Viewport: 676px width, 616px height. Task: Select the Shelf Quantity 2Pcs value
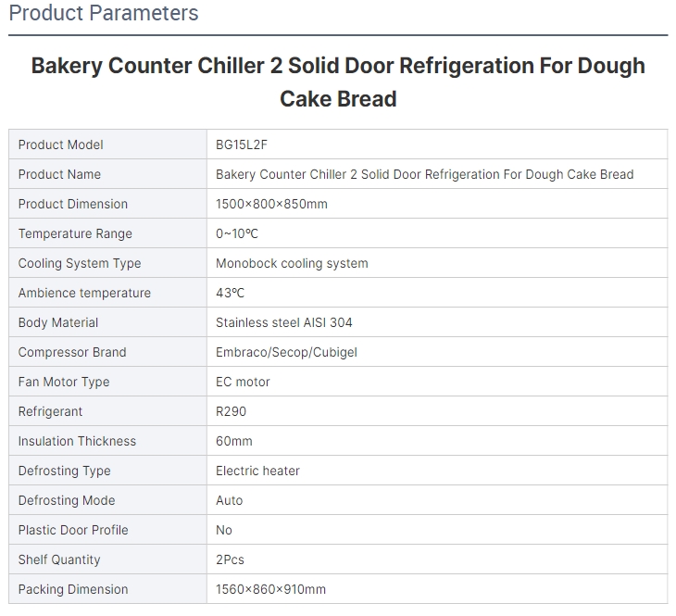(x=230, y=559)
